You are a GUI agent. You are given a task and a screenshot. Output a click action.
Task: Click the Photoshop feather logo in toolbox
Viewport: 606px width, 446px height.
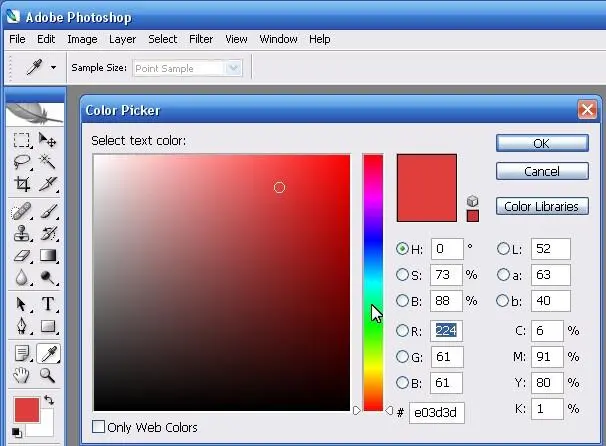coord(35,114)
